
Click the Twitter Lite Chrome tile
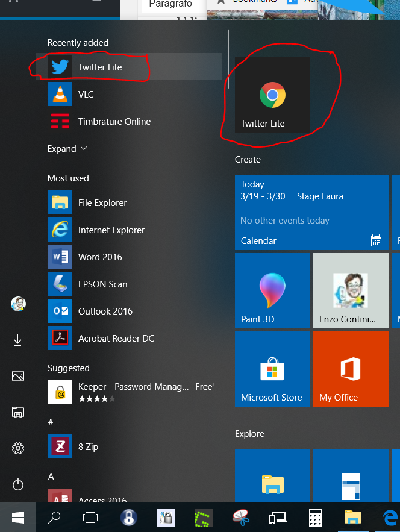pos(272,95)
